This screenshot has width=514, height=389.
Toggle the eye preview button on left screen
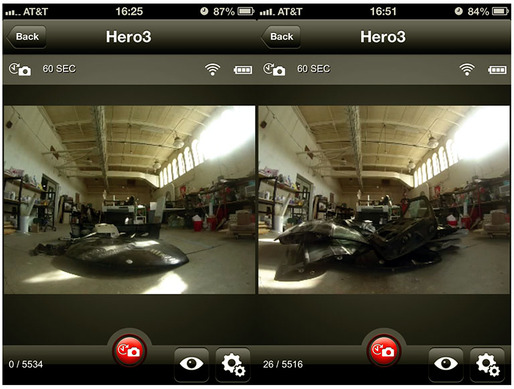[x=191, y=365]
